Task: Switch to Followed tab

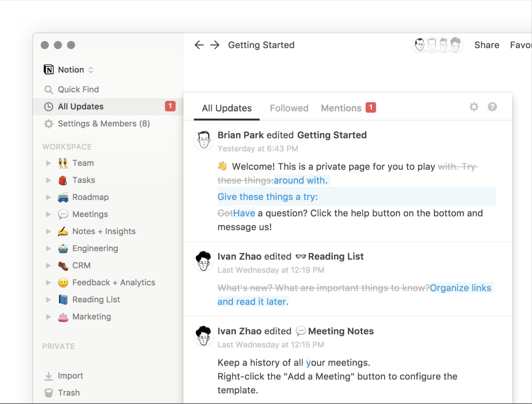Action: click(x=288, y=108)
